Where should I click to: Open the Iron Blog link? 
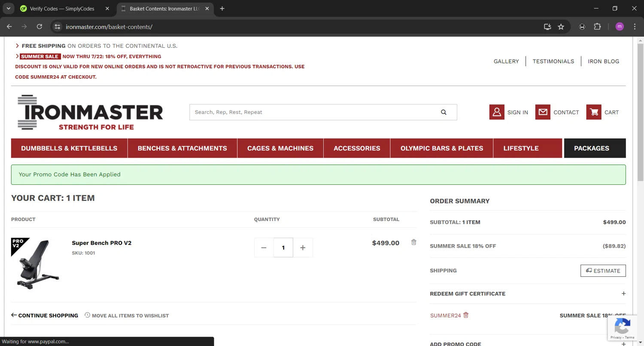(x=604, y=61)
